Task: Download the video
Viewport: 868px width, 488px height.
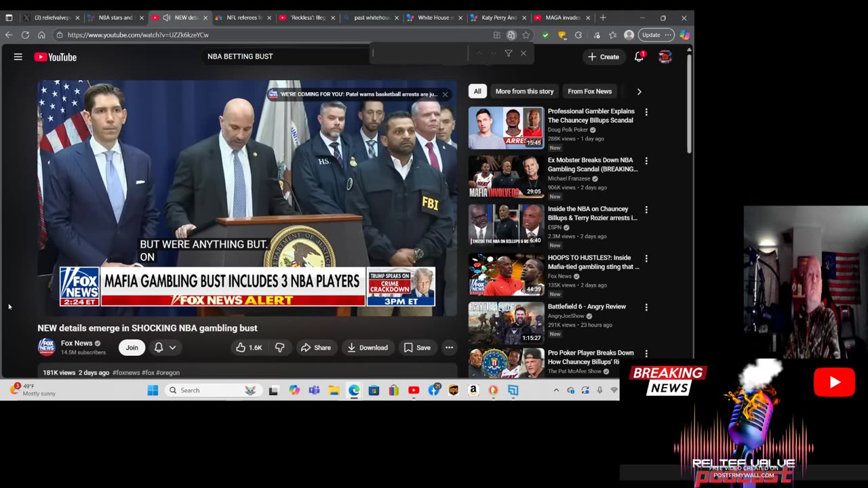Action: coord(368,348)
